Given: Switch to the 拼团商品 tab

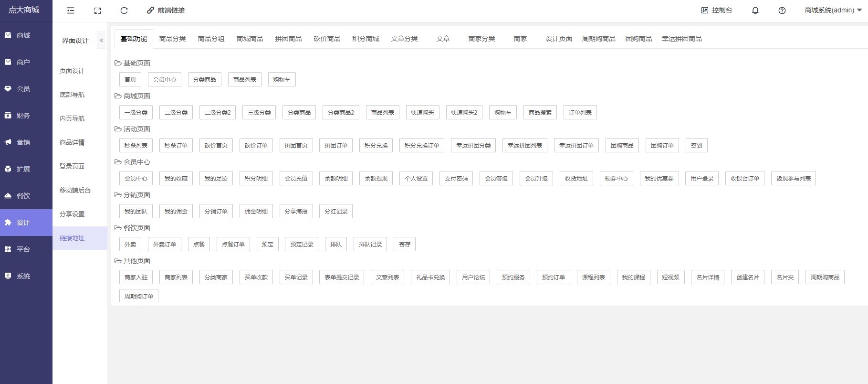Looking at the screenshot, I should pos(289,39).
